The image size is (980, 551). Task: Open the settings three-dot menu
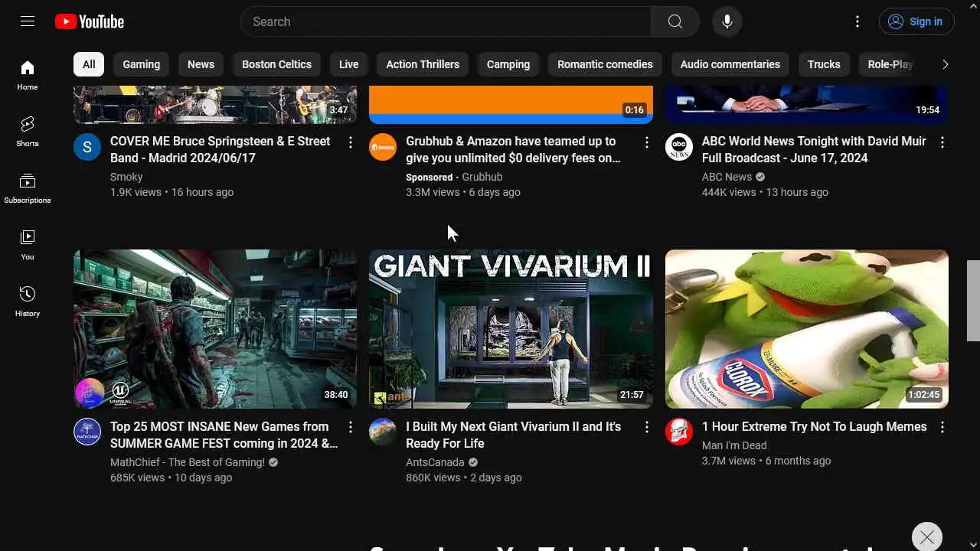[x=857, y=21]
